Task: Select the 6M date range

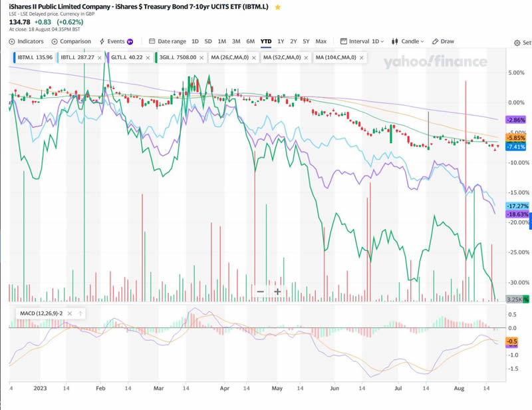Action: click(x=251, y=41)
